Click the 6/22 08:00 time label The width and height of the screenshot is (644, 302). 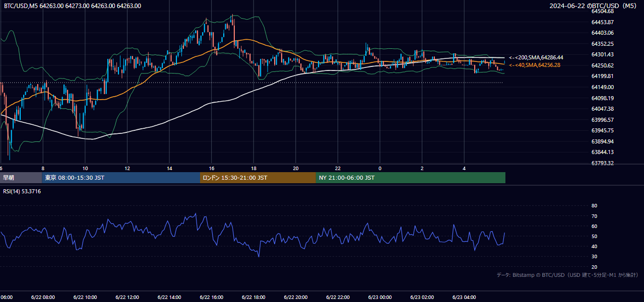[43, 297]
